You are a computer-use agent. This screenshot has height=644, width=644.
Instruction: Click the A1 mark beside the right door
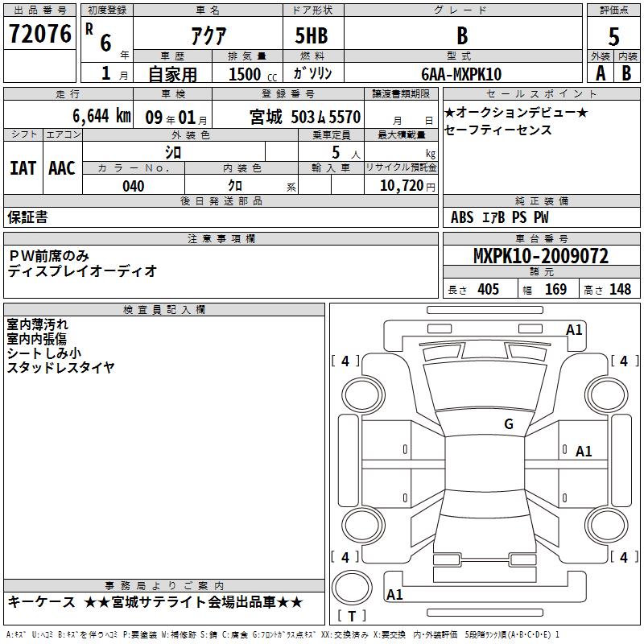[584, 452]
